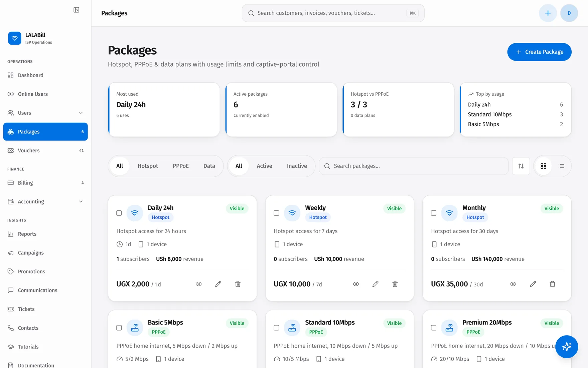Click Visible badge on Weekly card
This screenshot has height=368, width=588.
[x=394, y=208]
